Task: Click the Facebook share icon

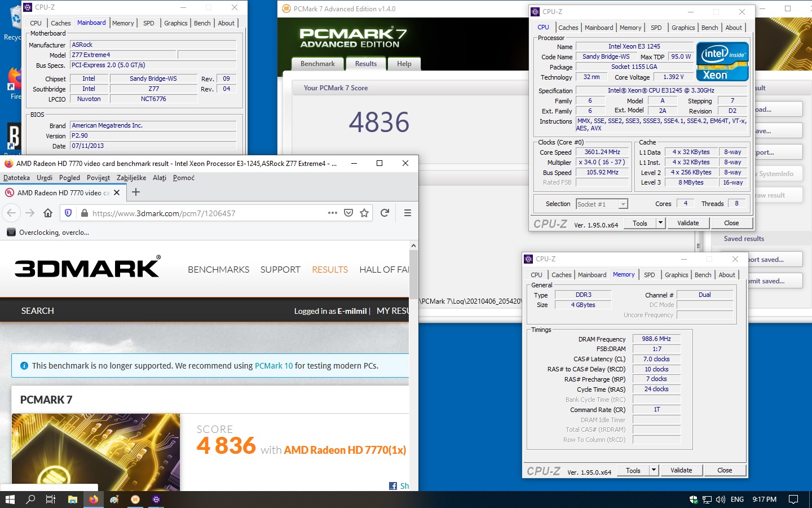Action: [393, 486]
